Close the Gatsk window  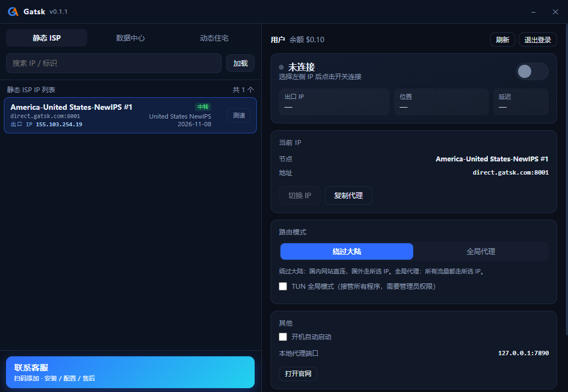click(555, 12)
